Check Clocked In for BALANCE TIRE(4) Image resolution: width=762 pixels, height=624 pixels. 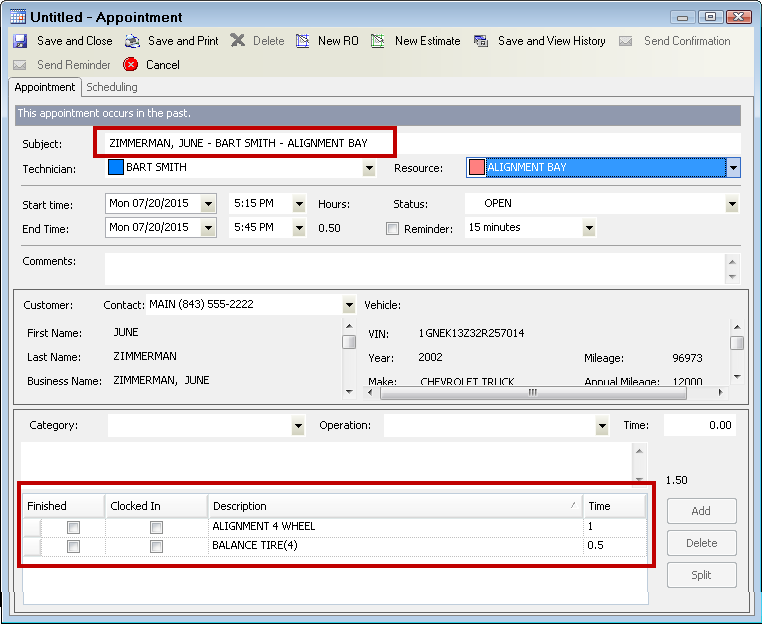coord(156,547)
